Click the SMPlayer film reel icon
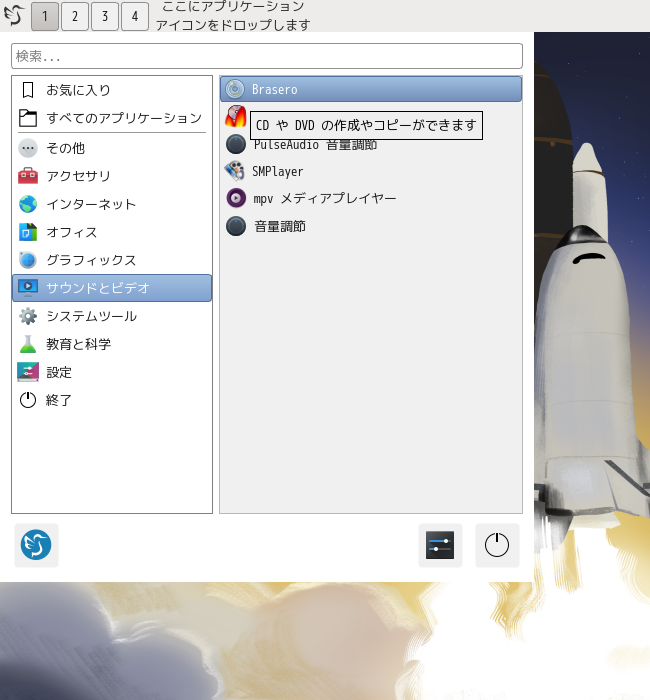Screen dimensions: 650x700 pos(235,171)
